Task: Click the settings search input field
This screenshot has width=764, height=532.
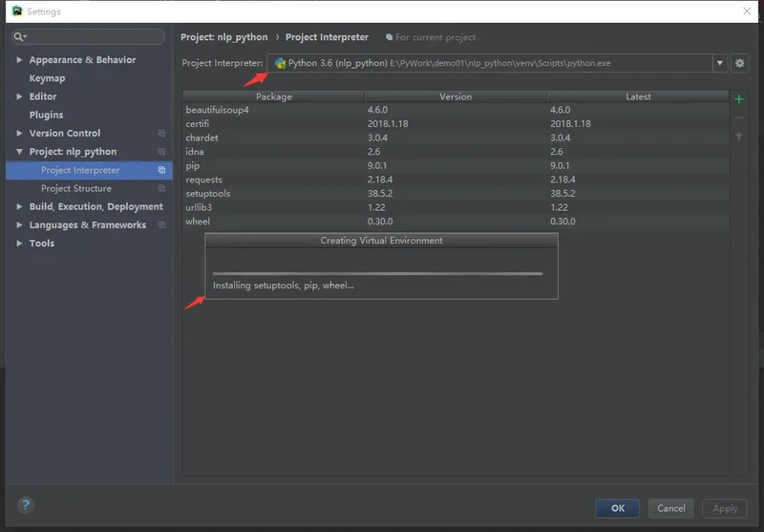Action: pos(95,36)
